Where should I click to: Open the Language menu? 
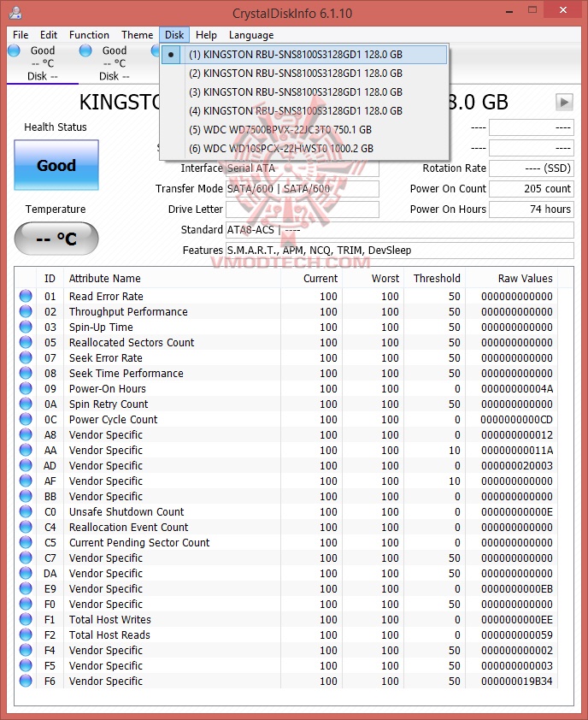pyautogui.click(x=251, y=35)
